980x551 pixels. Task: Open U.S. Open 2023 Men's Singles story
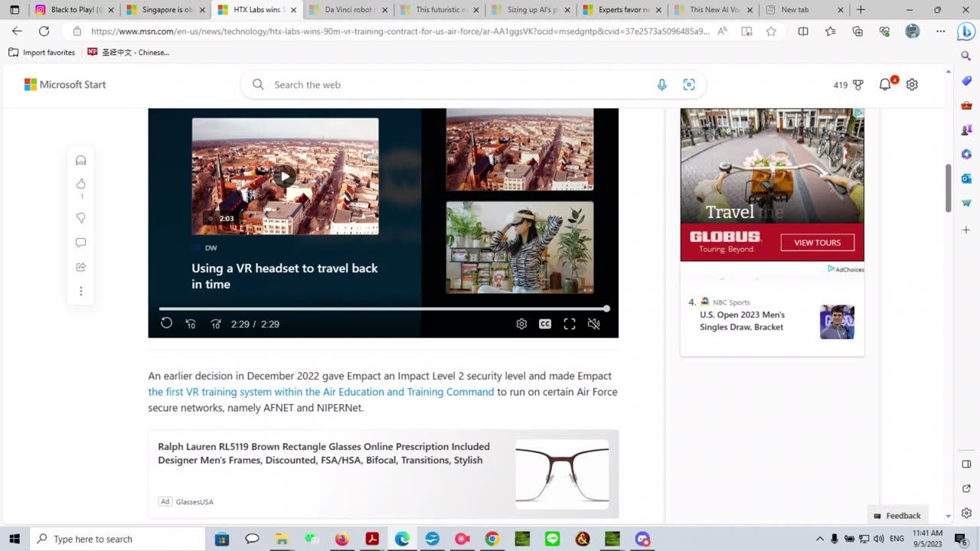(x=742, y=321)
